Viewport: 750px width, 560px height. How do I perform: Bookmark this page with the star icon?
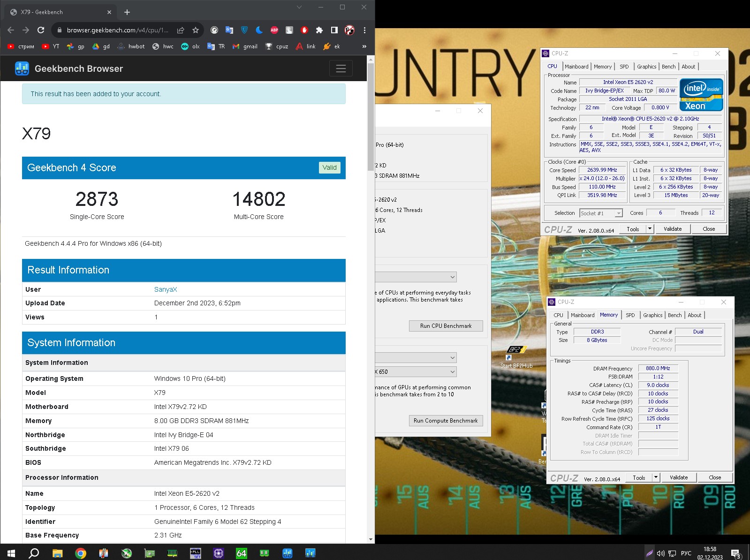pos(196,30)
